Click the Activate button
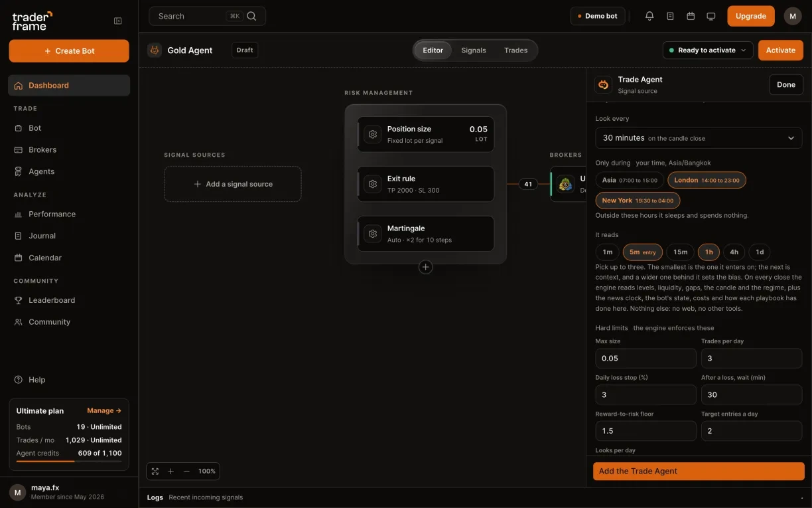Screen dimensions: 812x508 (781, 50)
